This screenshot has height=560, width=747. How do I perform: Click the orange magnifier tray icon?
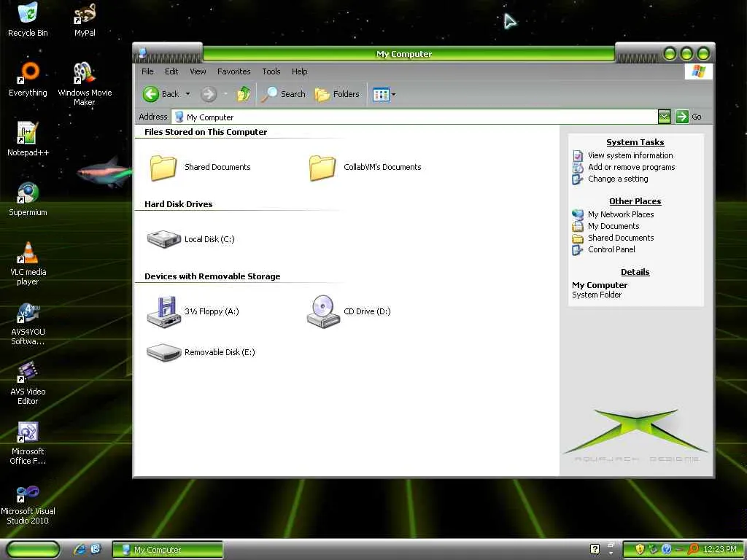pos(693,550)
